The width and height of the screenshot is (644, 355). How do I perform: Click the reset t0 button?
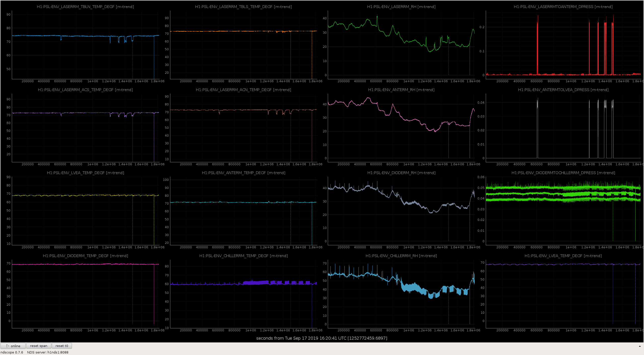(62, 346)
